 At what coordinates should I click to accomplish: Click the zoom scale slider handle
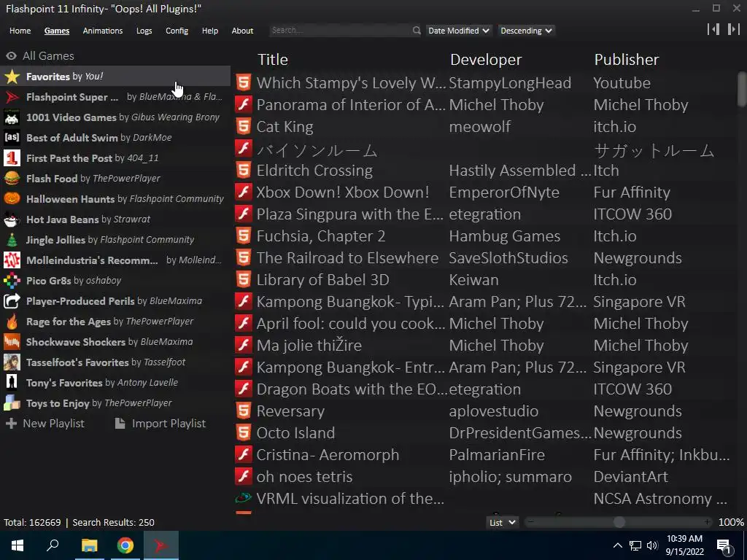point(619,522)
